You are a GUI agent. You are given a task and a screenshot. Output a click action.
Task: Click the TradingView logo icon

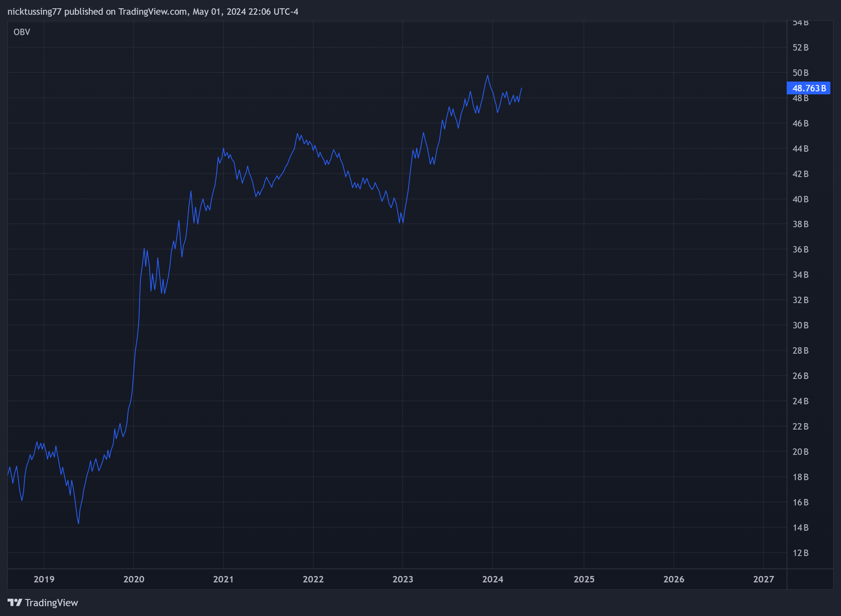coord(15,602)
